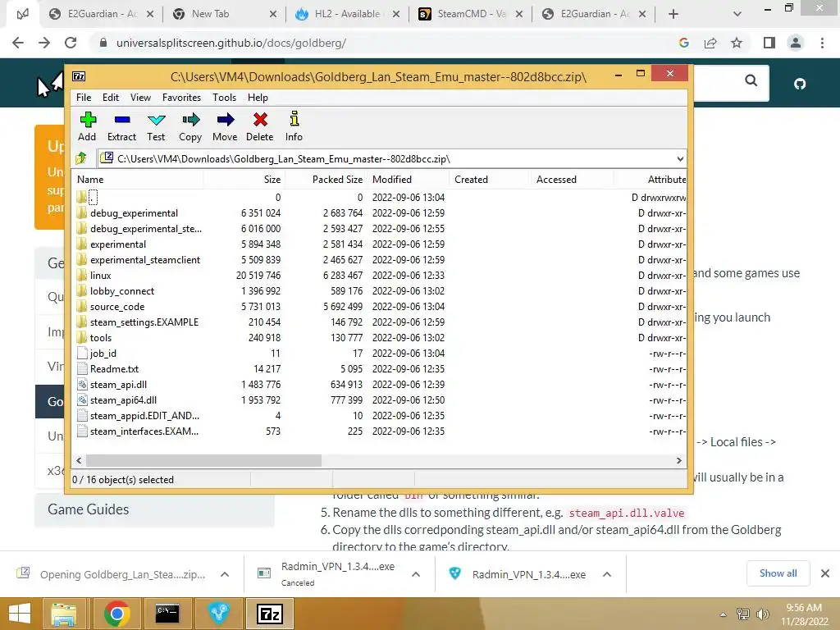Click the Test archive icon

[156, 126]
